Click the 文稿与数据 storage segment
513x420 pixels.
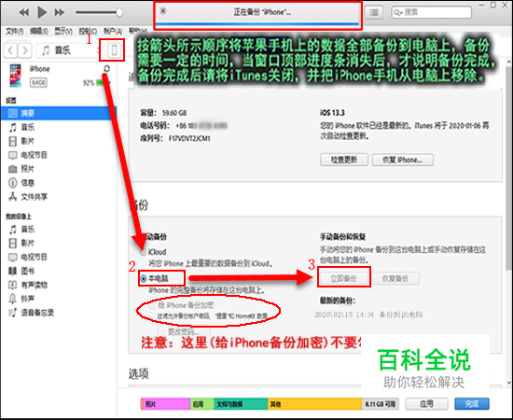[x=241, y=404]
